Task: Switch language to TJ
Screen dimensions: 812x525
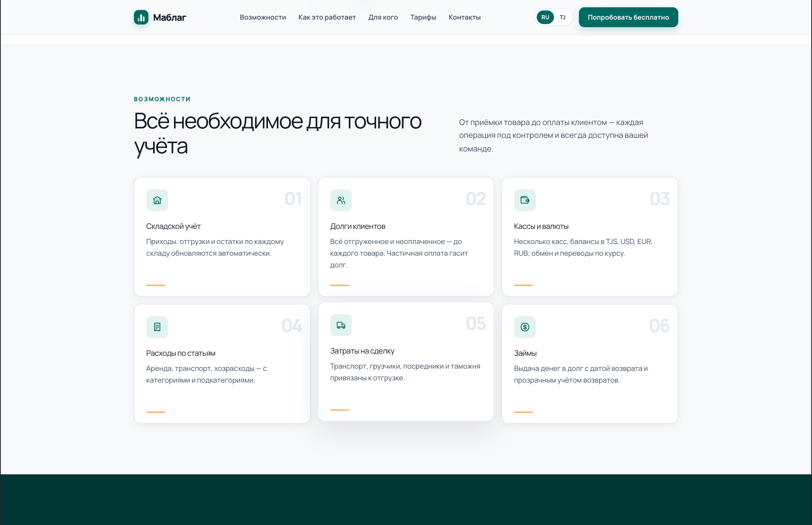Action: click(563, 17)
